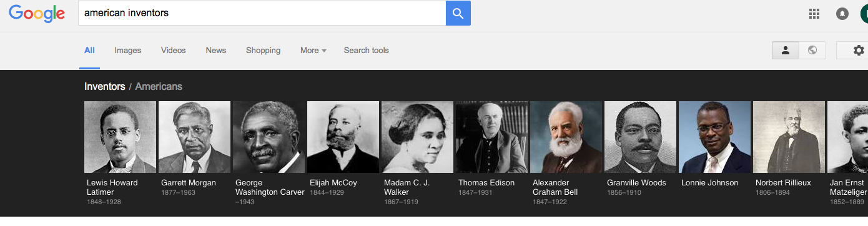Image resolution: width=868 pixels, height=226 pixels.
Task: Open the News tab
Action: pyautogui.click(x=216, y=51)
